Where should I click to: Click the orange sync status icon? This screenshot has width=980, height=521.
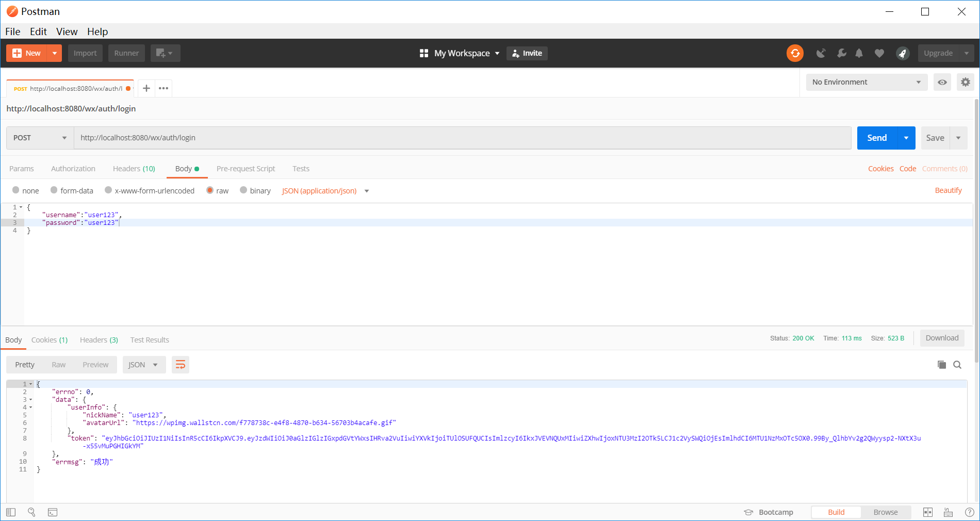[x=795, y=53]
